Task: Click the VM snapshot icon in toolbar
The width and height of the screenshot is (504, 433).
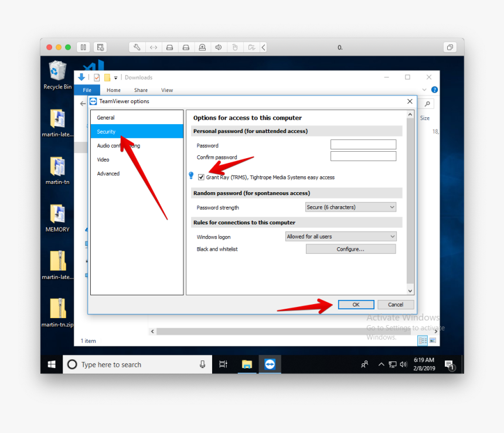Action: 100,47
